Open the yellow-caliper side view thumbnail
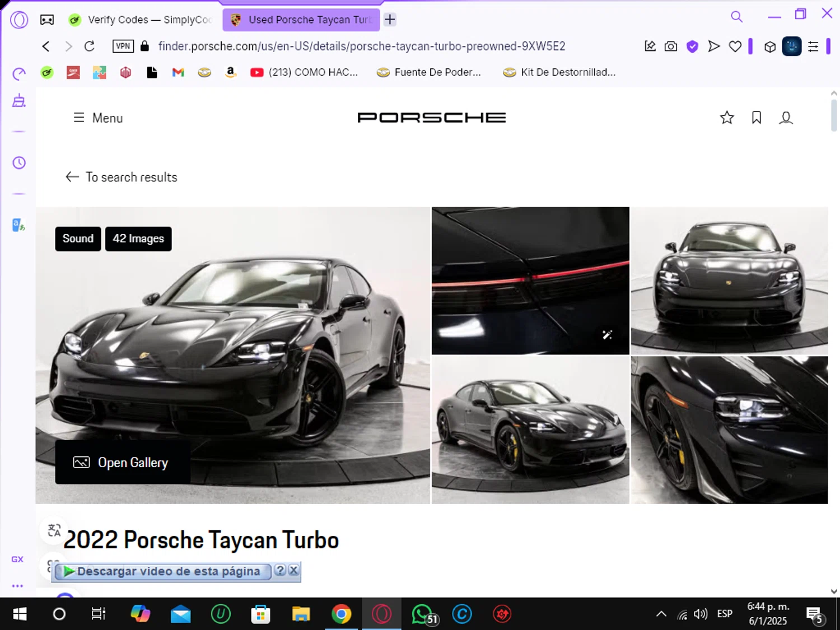 coord(530,430)
